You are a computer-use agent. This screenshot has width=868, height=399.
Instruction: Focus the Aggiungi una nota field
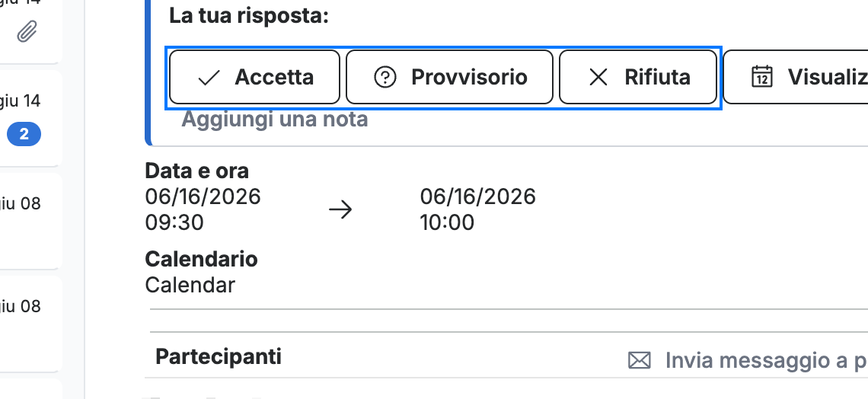(275, 119)
